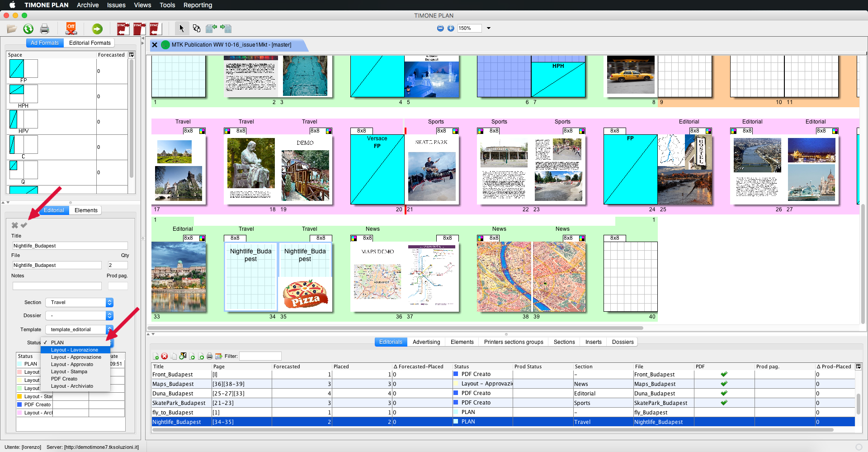The image size is (868, 452).
Task: Choose Layout - Approvato from status list
Action: coord(72,364)
